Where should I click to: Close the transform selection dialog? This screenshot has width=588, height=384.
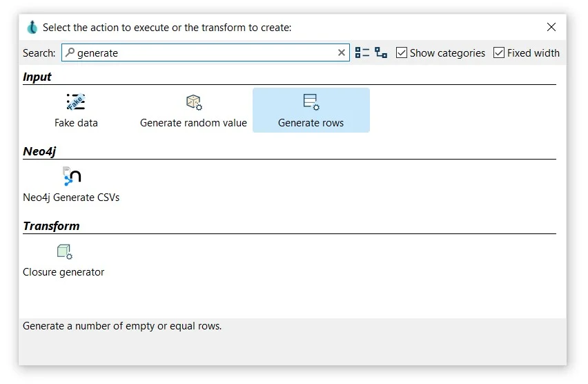click(551, 27)
